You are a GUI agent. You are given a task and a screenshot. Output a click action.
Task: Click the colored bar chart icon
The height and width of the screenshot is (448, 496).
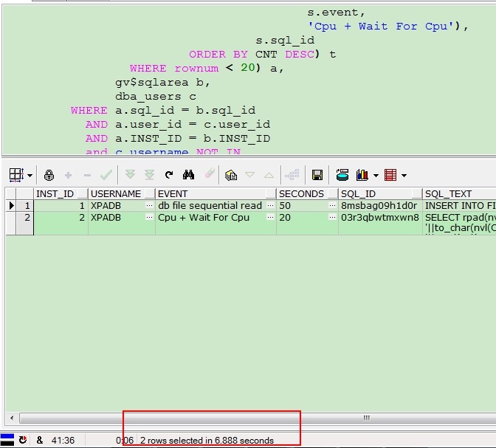pyautogui.click(x=362, y=175)
